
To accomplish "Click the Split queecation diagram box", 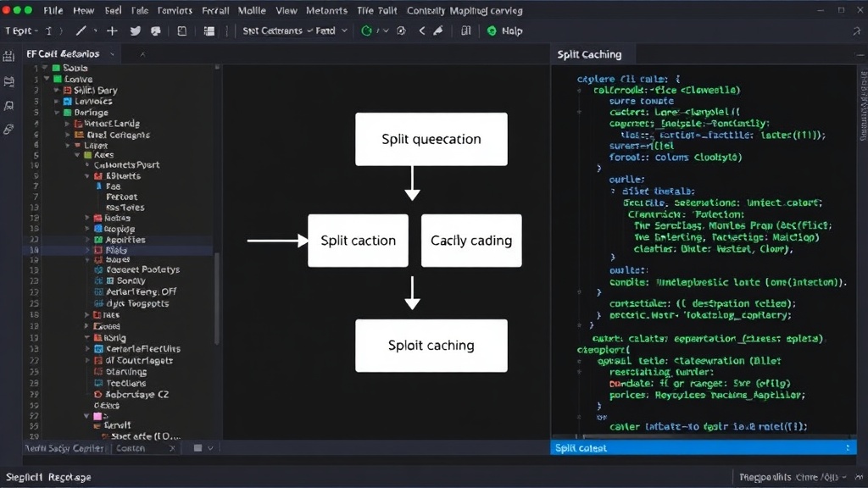I will pos(431,139).
